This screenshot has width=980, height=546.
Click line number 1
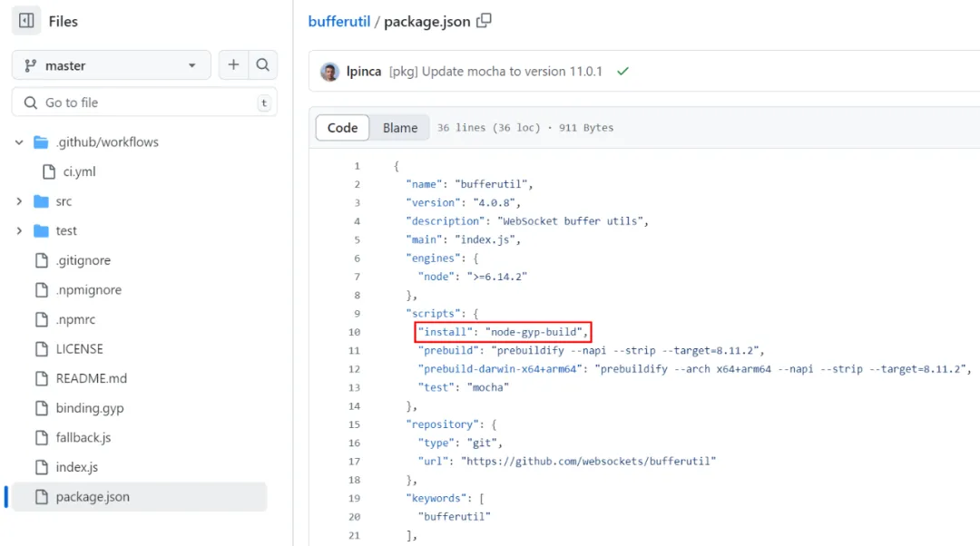pos(357,166)
